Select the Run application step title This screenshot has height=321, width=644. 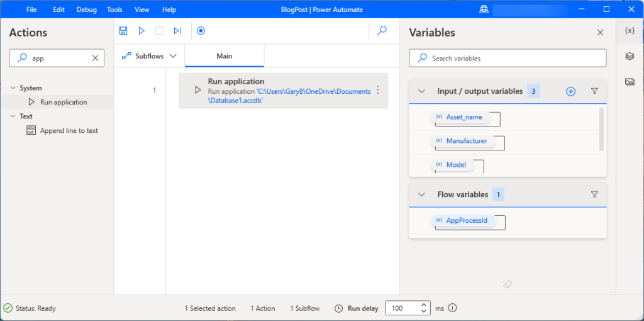click(x=236, y=81)
